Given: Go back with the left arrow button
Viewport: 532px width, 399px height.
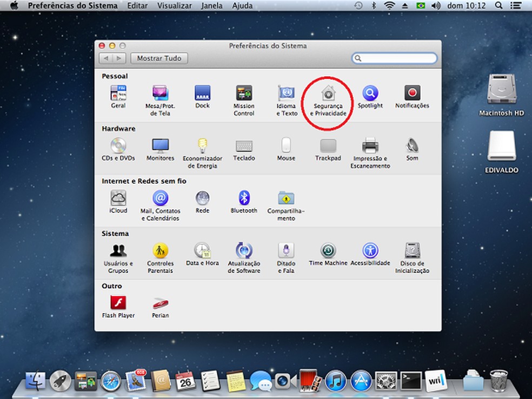Looking at the screenshot, I should point(106,58).
